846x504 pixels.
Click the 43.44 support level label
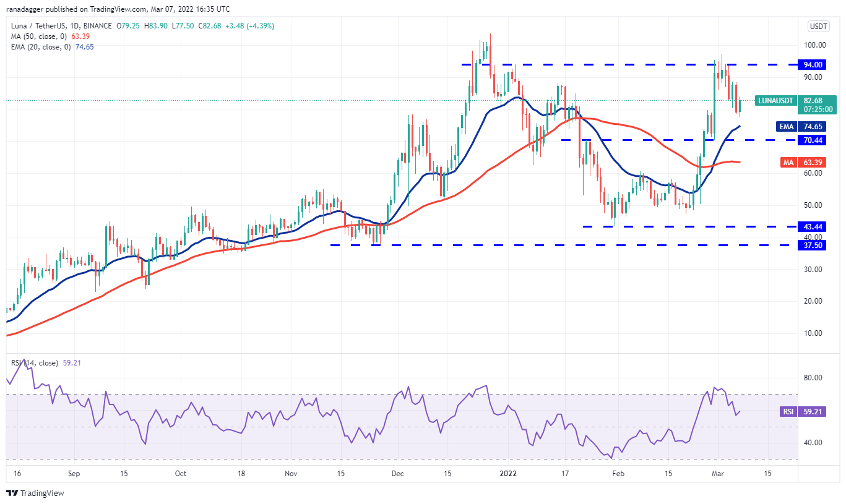pos(812,226)
